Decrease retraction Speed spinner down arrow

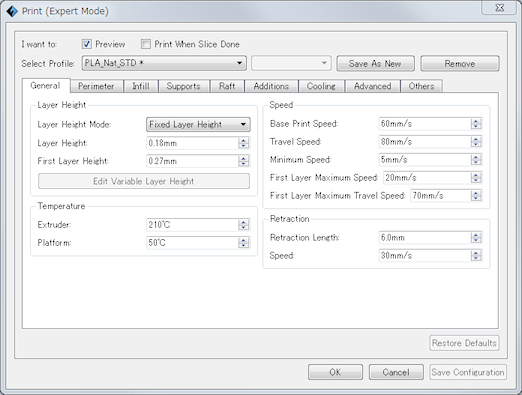[x=476, y=258]
